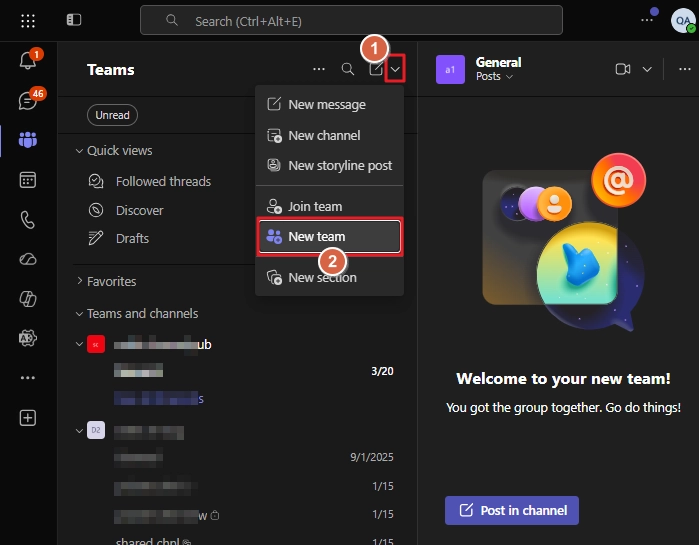Open Chat with 46 unread messages
The width and height of the screenshot is (699, 545).
28,101
